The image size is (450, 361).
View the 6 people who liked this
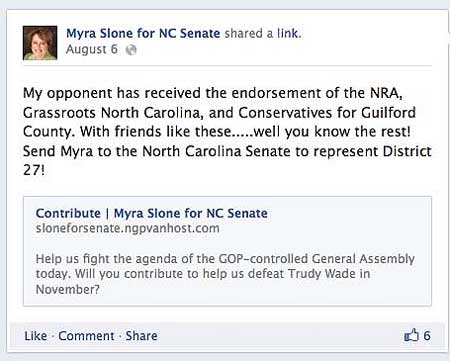427,335
